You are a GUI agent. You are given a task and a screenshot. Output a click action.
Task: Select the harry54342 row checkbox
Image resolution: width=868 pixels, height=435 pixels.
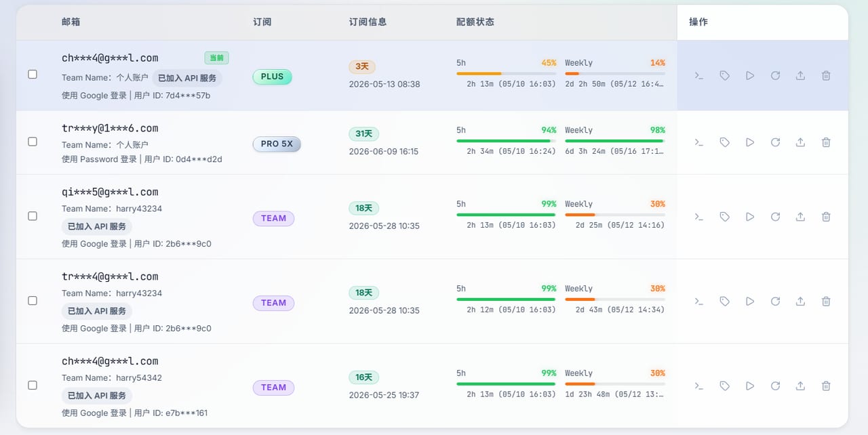click(x=33, y=385)
